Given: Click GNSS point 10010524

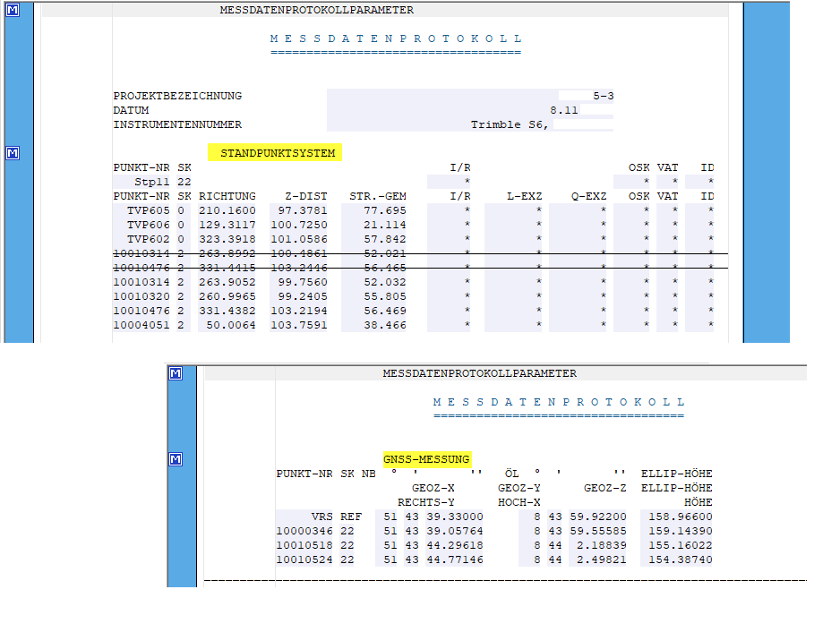Looking at the screenshot, I should tap(304, 559).
